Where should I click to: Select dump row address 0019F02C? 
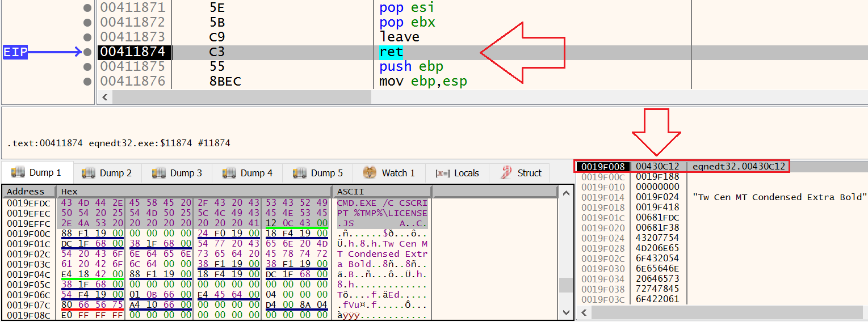28,254
